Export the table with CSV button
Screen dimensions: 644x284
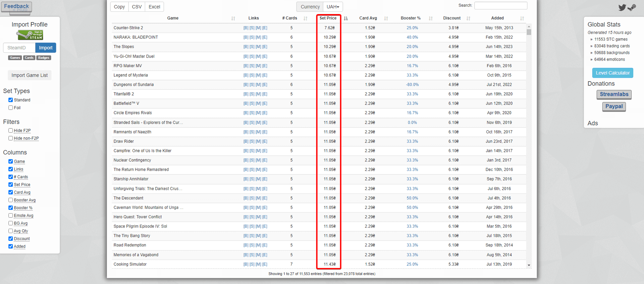click(x=137, y=7)
